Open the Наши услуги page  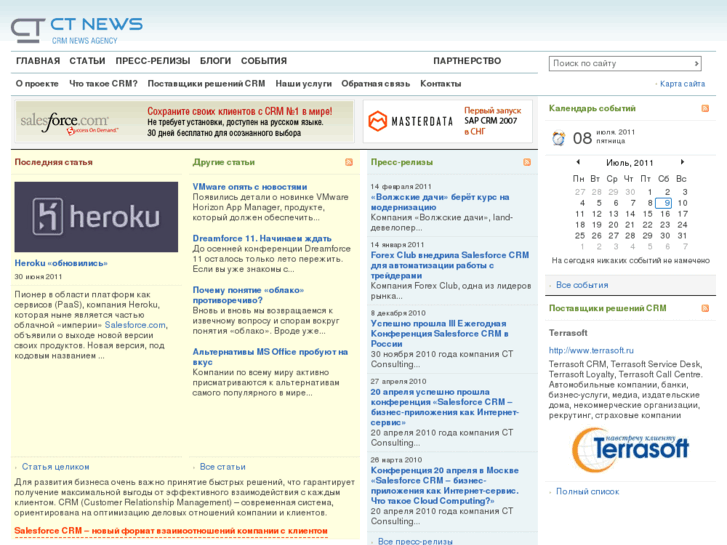pos(304,83)
